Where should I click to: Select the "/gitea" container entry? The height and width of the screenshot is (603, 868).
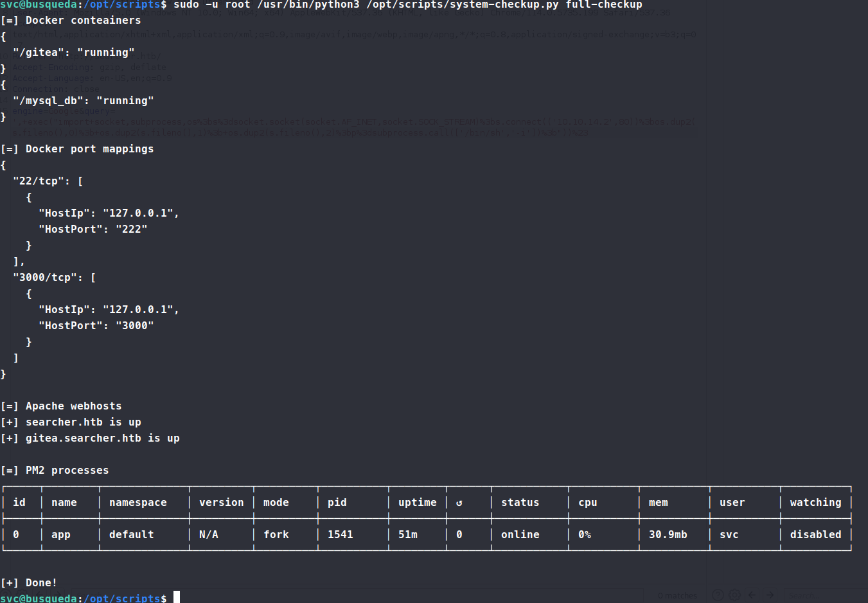tap(73, 53)
